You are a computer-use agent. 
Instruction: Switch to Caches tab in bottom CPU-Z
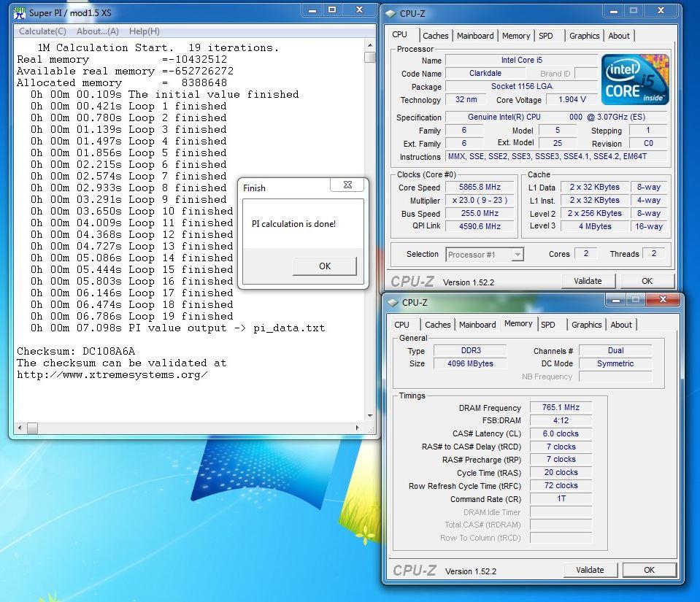(437, 325)
